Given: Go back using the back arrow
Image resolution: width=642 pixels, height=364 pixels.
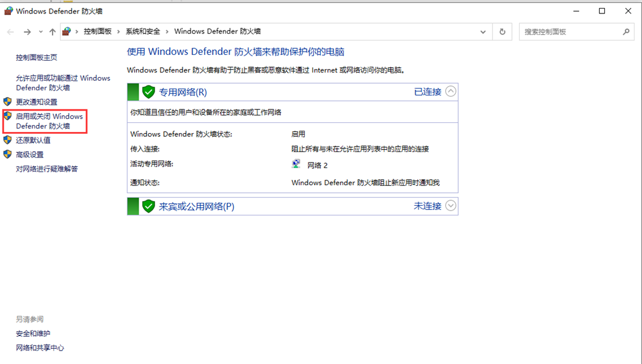Looking at the screenshot, I should 10,32.
